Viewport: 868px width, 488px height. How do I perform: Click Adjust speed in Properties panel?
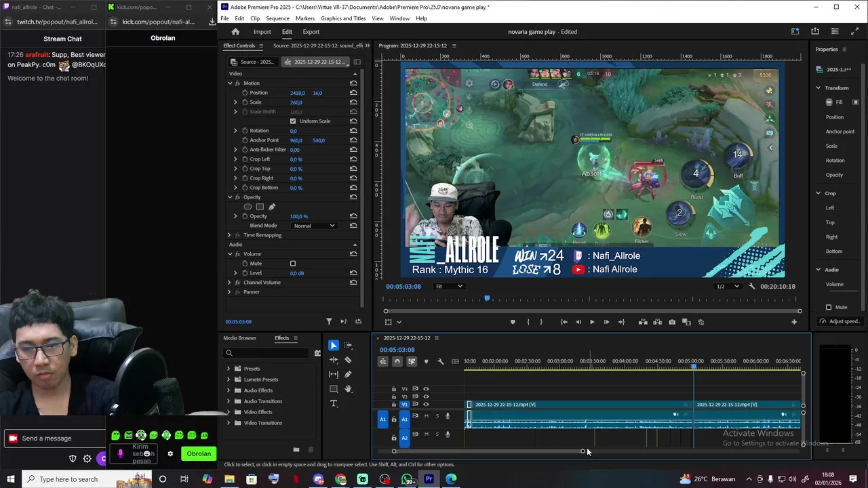coord(840,321)
